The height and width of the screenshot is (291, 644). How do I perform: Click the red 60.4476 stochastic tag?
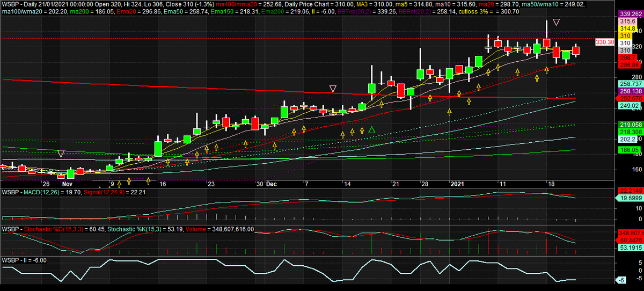point(629,241)
